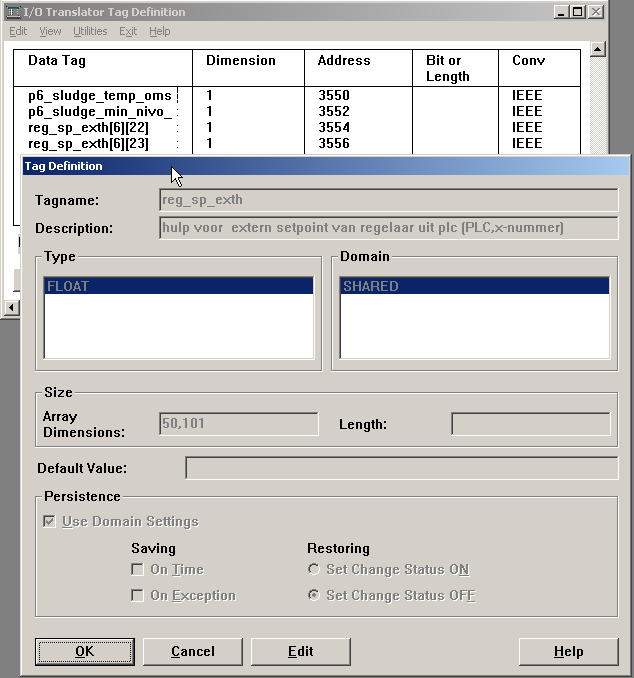Viewport: 634px width, 678px height.
Task: Click the I/O Translator window title icon
Action: click(x=13, y=12)
